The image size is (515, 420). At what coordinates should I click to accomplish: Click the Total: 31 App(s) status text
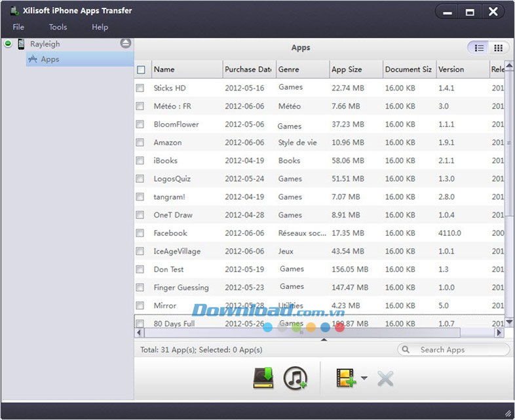click(168, 350)
